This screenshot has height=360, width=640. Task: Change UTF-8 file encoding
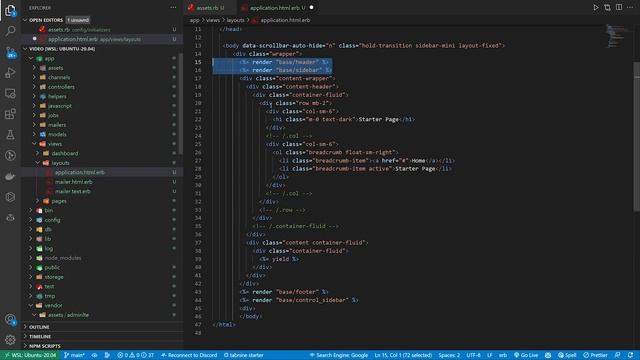[473, 355]
